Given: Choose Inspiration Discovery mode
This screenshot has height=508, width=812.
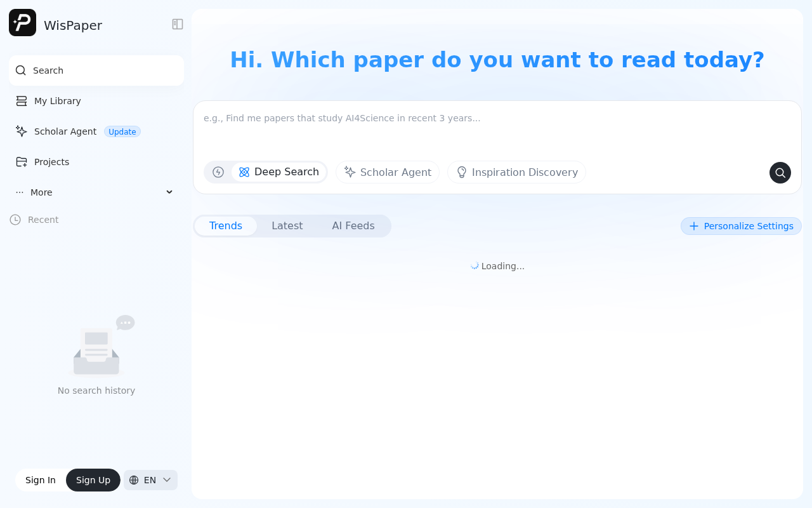Looking at the screenshot, I should pos(517,172).
